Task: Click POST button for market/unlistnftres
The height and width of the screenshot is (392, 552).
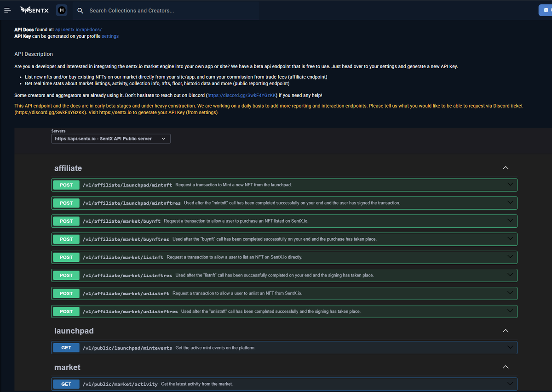Action: (66, 311)
